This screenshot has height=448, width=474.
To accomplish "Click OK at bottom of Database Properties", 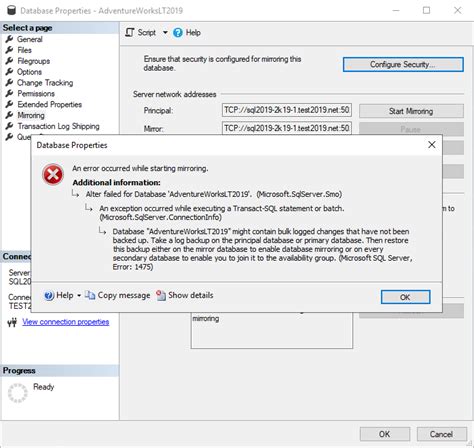I will point(385,434).
